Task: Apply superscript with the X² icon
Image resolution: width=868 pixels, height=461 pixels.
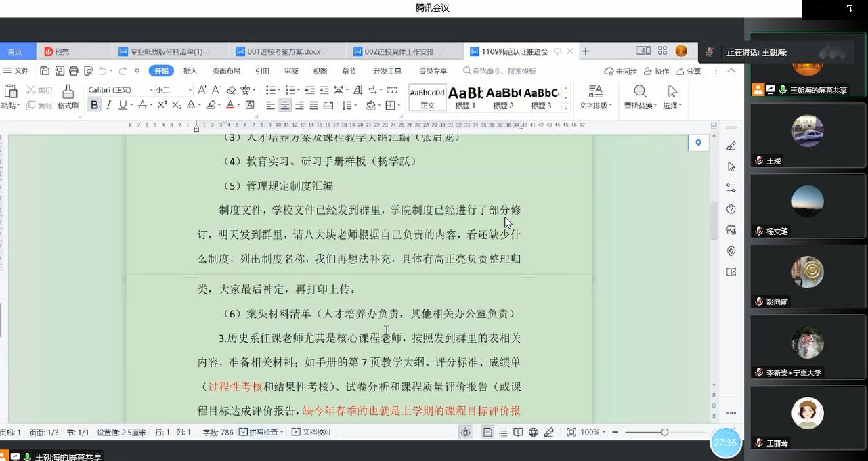Action: 162,105
